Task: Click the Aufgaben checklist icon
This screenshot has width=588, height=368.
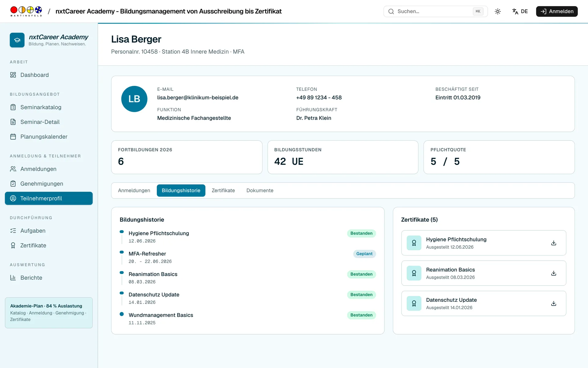Action: pos(13,231)
